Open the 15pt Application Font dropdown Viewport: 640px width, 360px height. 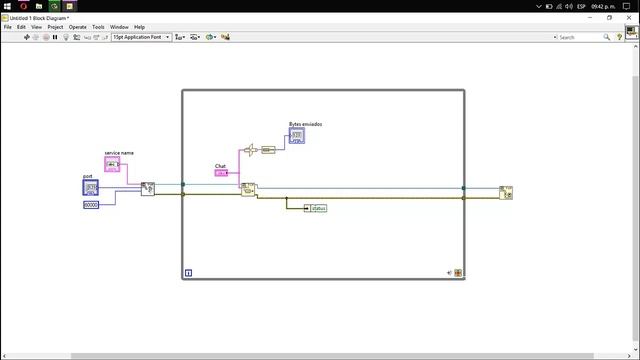[141, 37]
